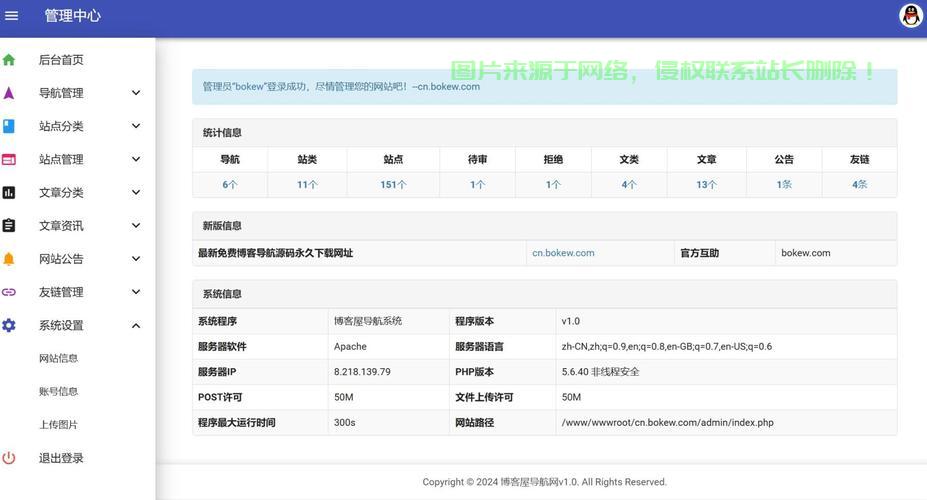The width and height of the screenshot is (927, 500).
Task: Click the red site management icon
Action: tap(9, 159)
